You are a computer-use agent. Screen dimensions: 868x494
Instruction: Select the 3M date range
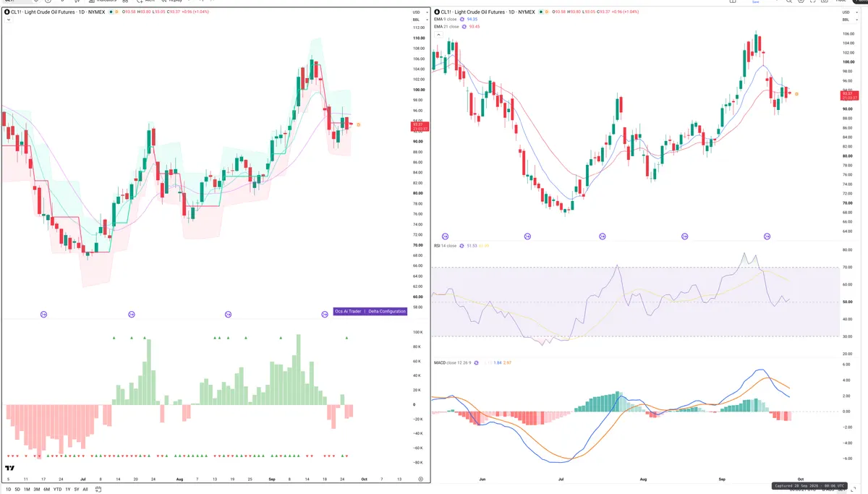coord(36,490)
